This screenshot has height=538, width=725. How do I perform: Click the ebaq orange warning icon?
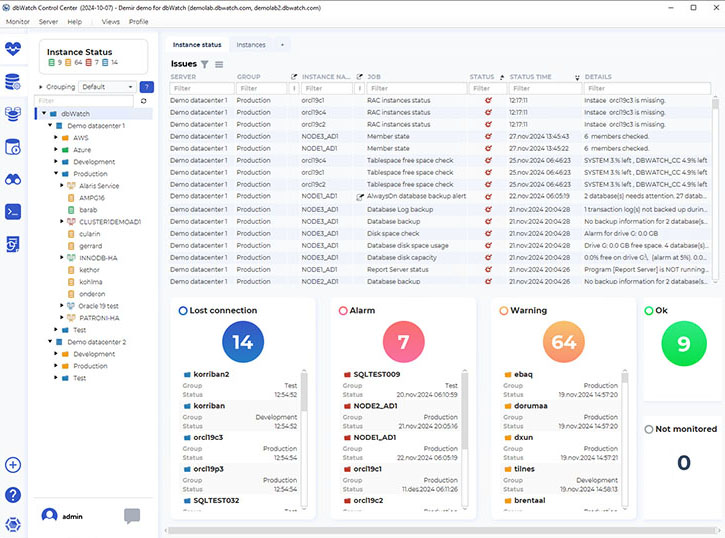[508, 374]
